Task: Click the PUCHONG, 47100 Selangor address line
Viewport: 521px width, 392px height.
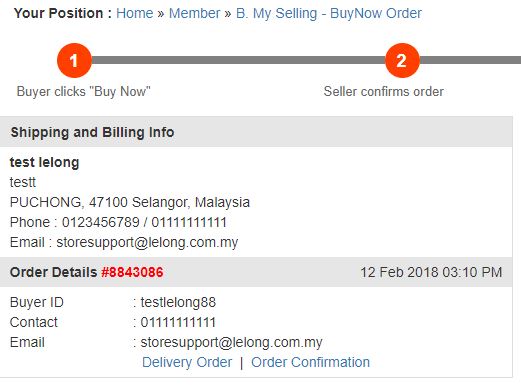Action: (x=130, y=202)
